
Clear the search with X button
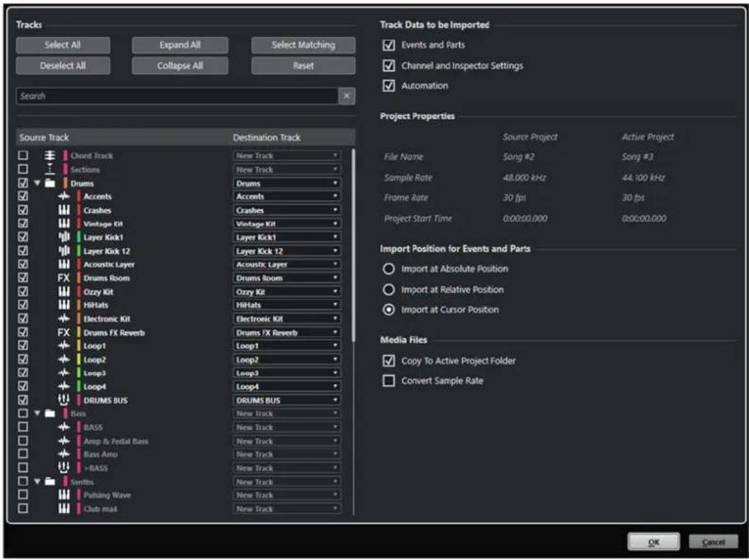[347, 96]
